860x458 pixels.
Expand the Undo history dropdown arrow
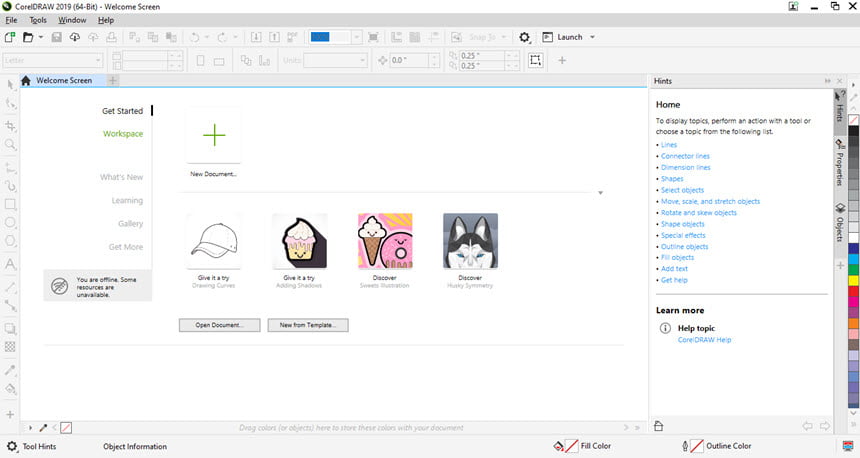pos(207,37)
